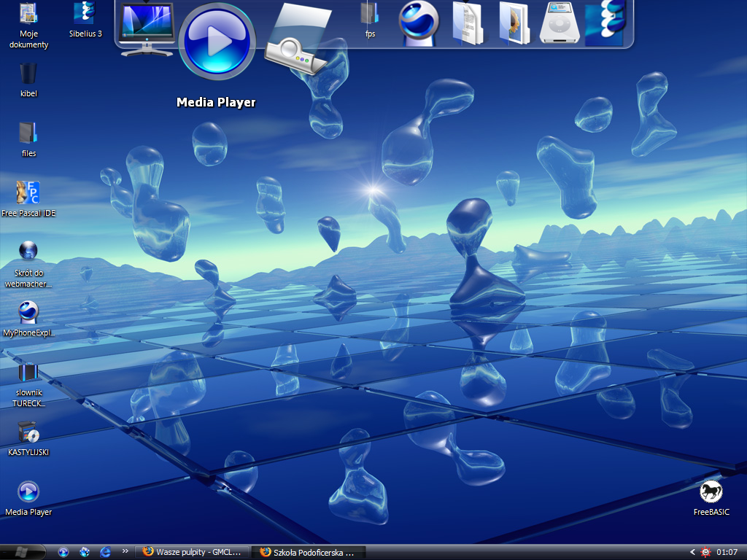Launch Media Player from the top dock

(x=217, y=41)
